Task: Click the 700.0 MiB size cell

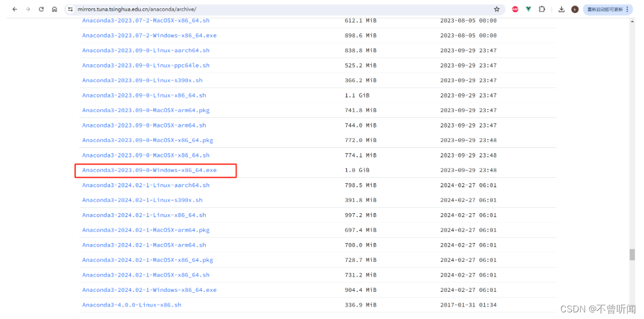Action: (x=361, y=245)
